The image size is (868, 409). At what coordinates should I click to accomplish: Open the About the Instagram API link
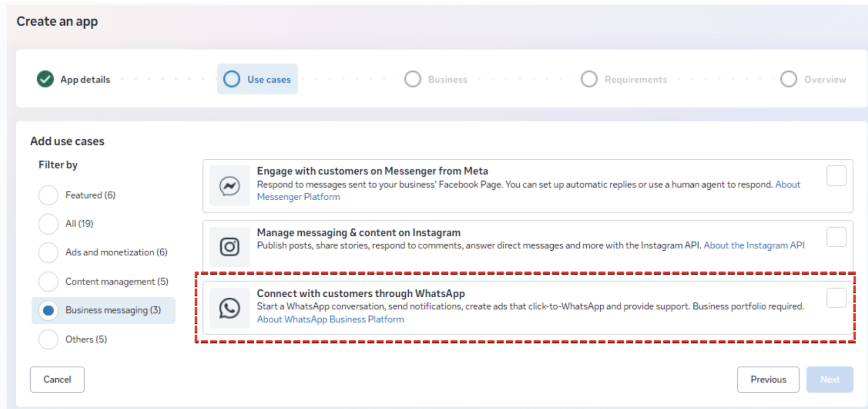point(754,245)
